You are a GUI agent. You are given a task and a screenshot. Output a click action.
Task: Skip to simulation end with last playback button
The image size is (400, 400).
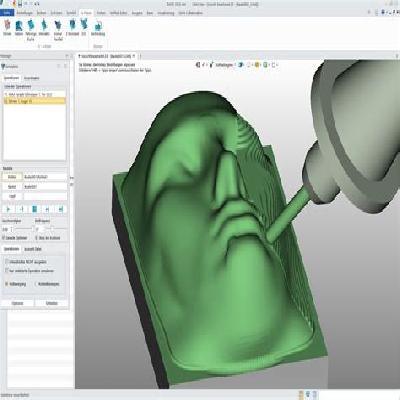pyautogui.click(x=60, y=209)
